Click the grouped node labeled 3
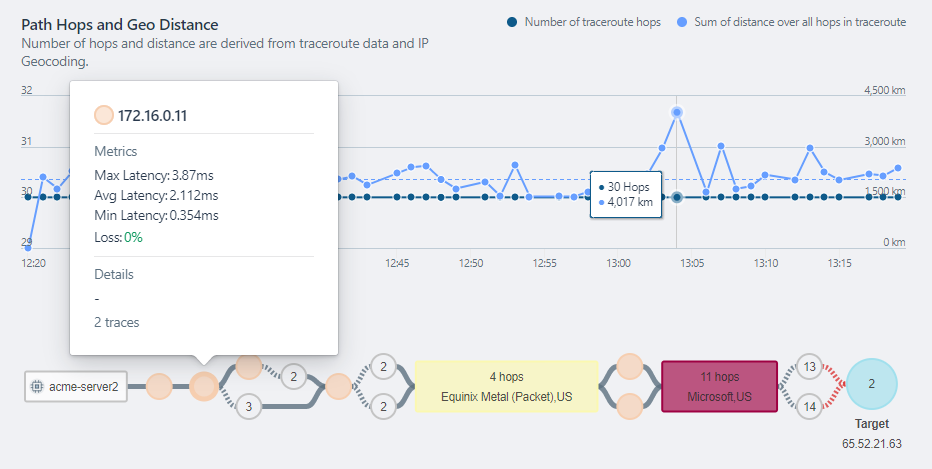Viewport: 932px width, 469px height. pos(250,406)
